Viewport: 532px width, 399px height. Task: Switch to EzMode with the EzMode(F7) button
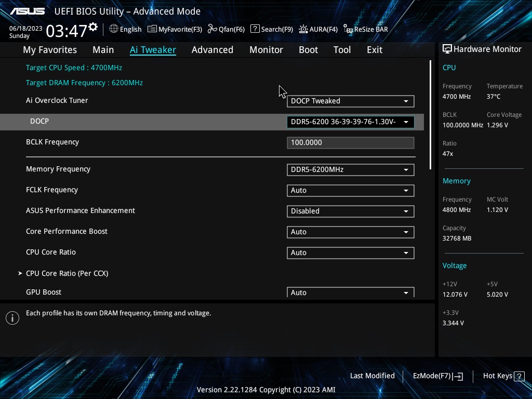pyautogui.click(x=436, y=376)
